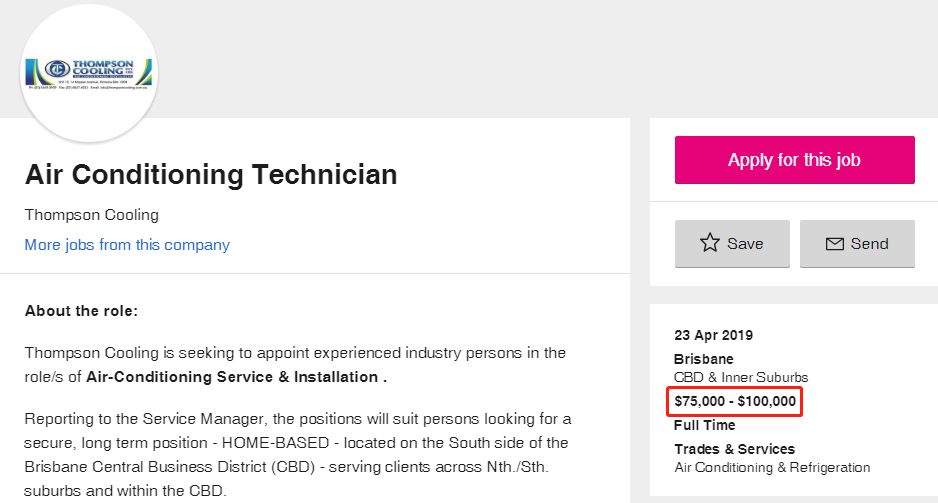
Task: Click the star icon on Save button
Action: pos(710,243)
